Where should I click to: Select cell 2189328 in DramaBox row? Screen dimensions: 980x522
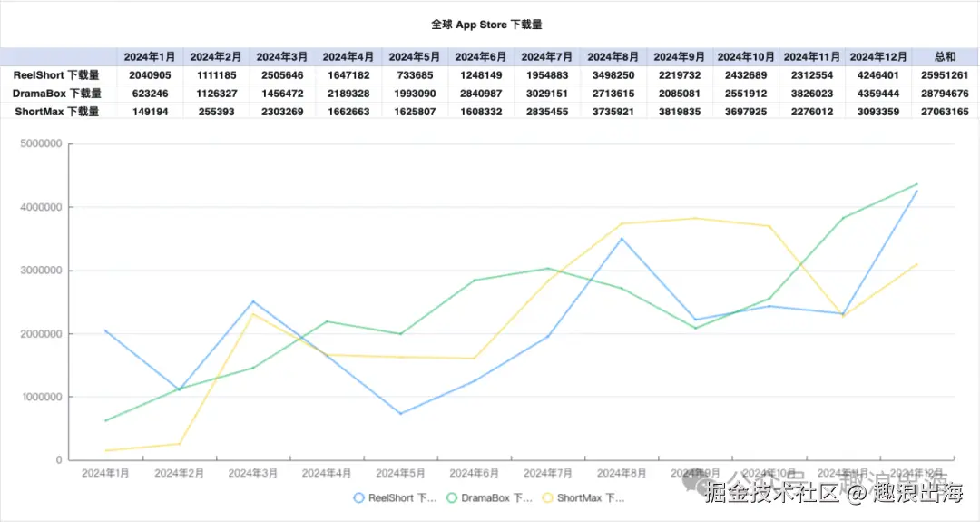[348, 94]
